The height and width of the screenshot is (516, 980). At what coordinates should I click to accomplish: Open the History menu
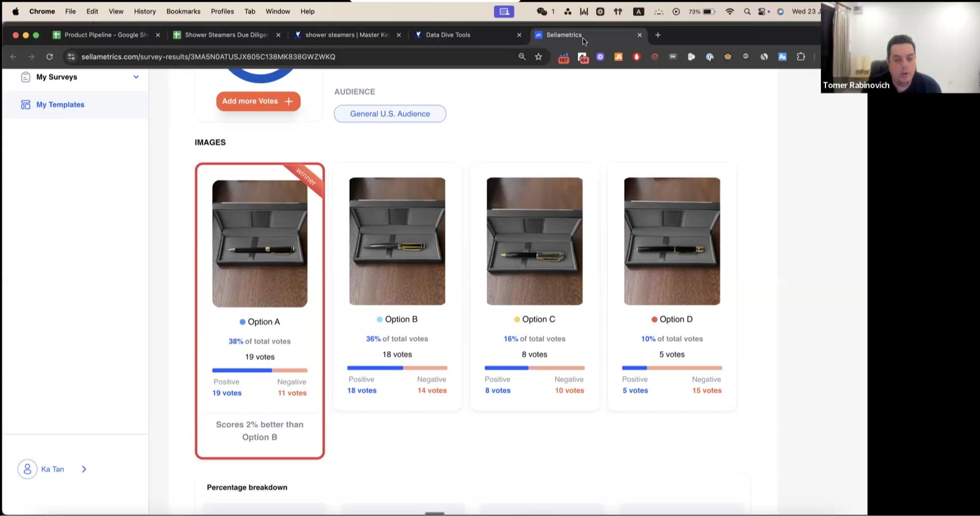click(145, 11)
